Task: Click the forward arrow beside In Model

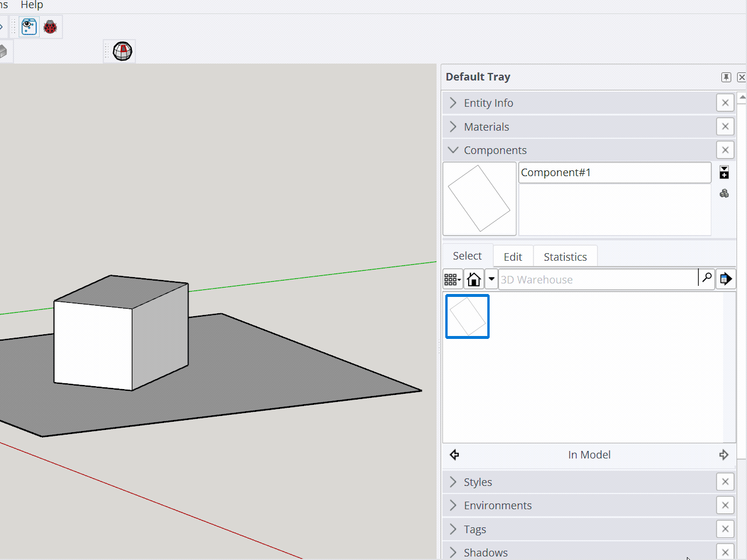Action: [x=724, y=454]
